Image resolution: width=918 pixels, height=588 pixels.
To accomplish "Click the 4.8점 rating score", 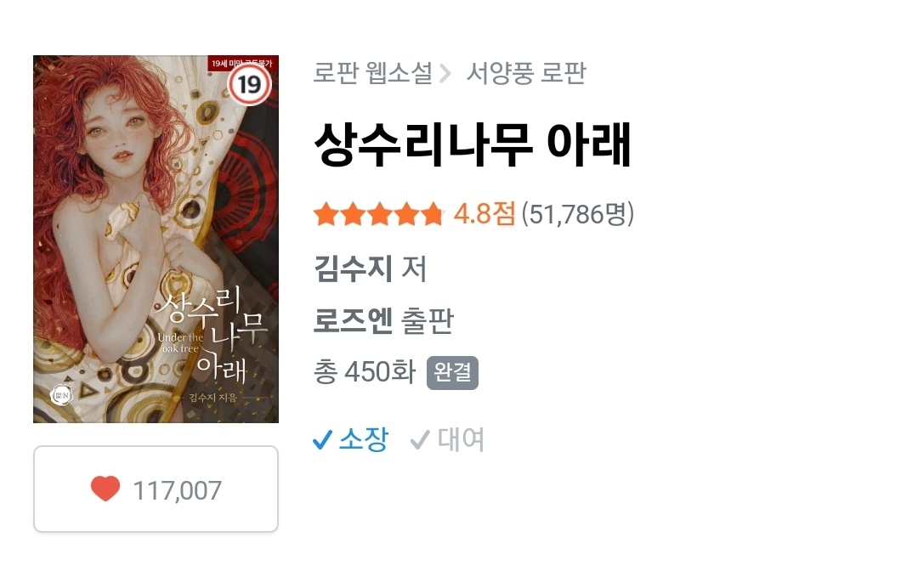I will pos(484,214).
